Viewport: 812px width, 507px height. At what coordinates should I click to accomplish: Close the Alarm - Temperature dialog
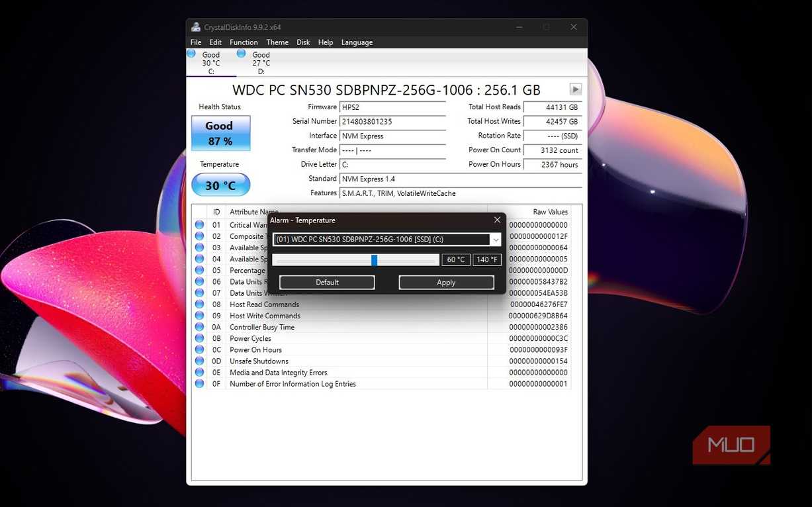[498, 220]
